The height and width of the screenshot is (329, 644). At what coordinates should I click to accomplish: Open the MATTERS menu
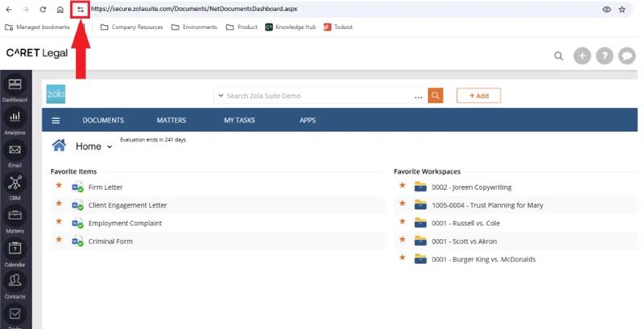click(171, 120)
